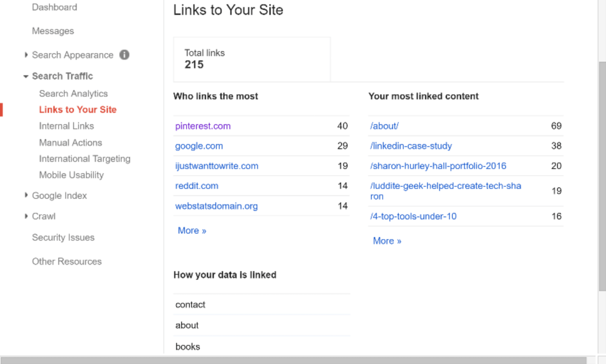Open /4-top-tools-under-10 link
606x364 pixels.
pyautogui.click(x=413, y=216)
